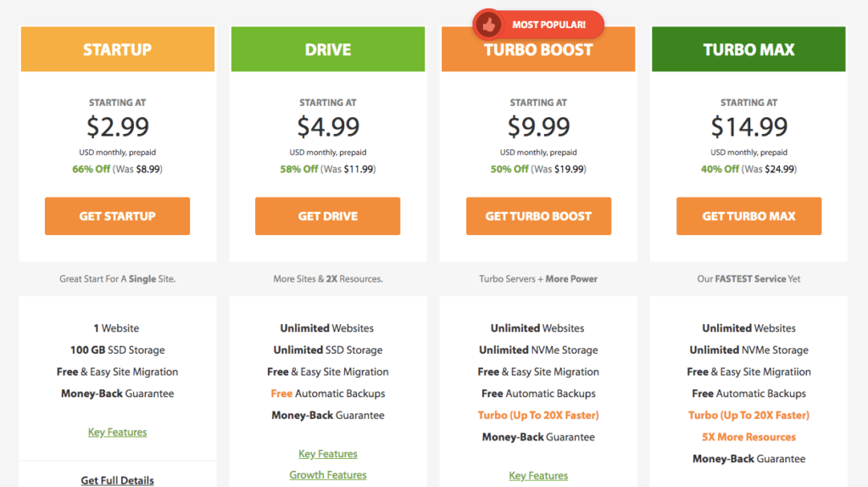The height and width of the screenshot is (487, 868).
Task: Click 'Turbo Servers + More Power' text
Action: coord(538,278)
